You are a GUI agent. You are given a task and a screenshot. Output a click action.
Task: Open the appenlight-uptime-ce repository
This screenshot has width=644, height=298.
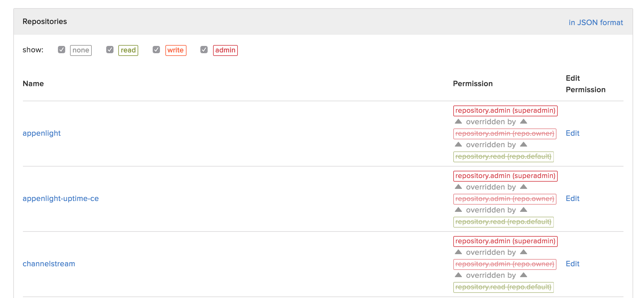click(x=61, y=199)
